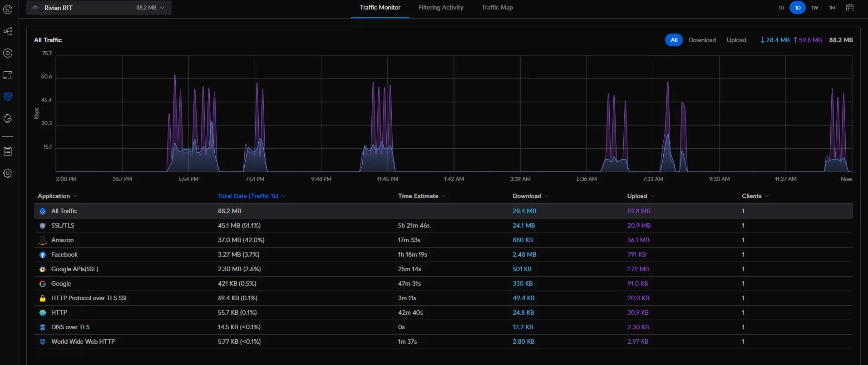This screenshot has height=365, width=868.
Task: Select the 1W time range
Action: [x=815, y=8]
